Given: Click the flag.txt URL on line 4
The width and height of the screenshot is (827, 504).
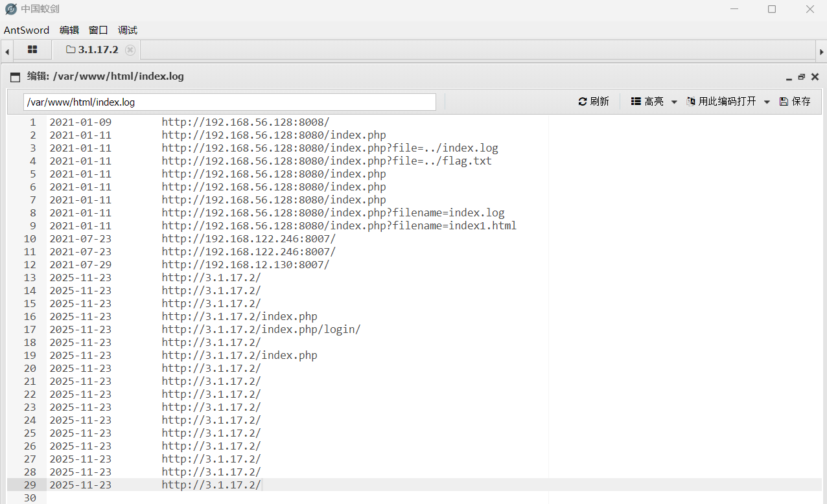Looking at the screenshot, I should coord(327,161).
